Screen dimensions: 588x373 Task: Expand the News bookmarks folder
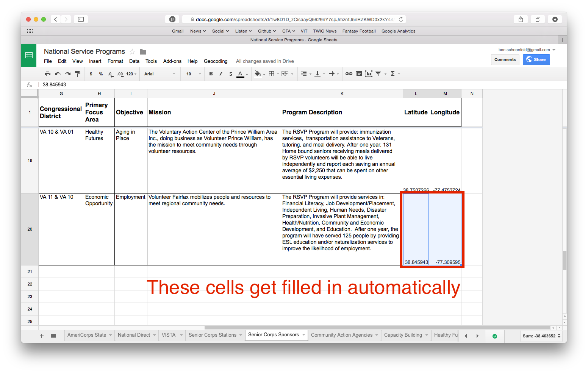(x=198, y=31)
